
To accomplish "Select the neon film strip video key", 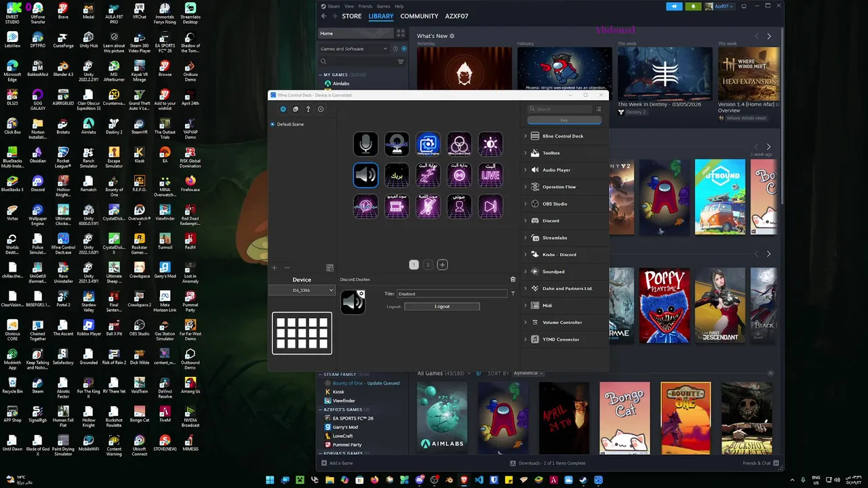I will [397, 206].
